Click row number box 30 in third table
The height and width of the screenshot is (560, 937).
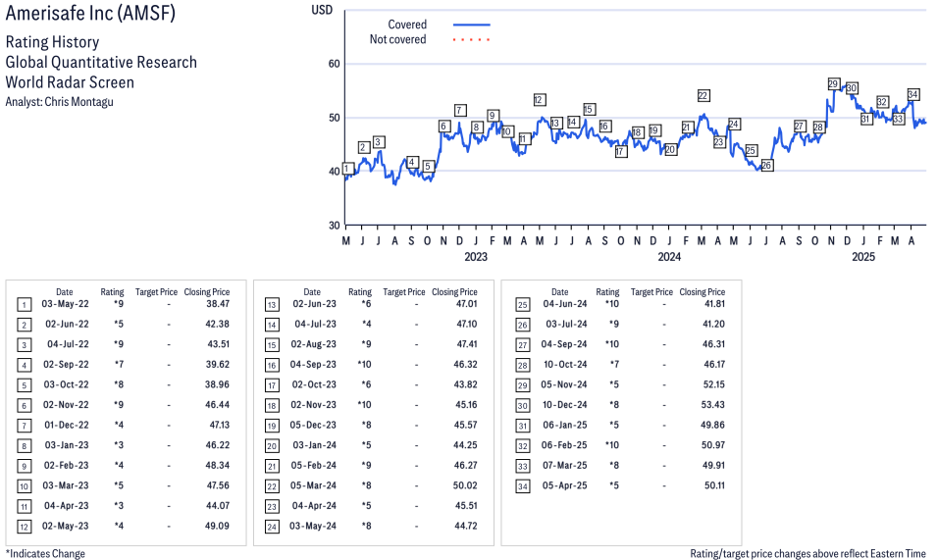tap(522, 406)
